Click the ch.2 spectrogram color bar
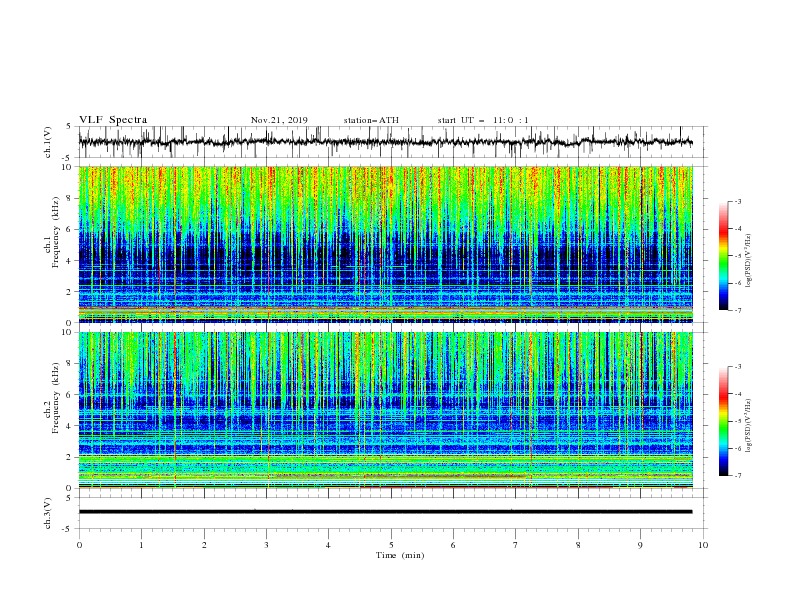 [723, 421]
